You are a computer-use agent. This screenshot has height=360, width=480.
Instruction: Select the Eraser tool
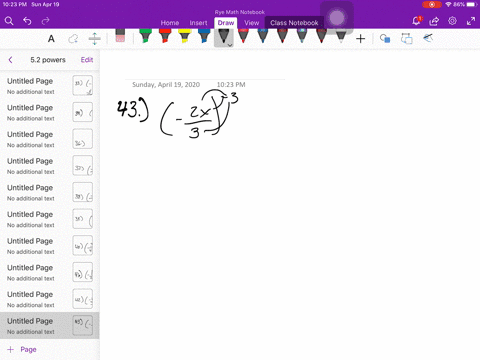pos(120,36)
